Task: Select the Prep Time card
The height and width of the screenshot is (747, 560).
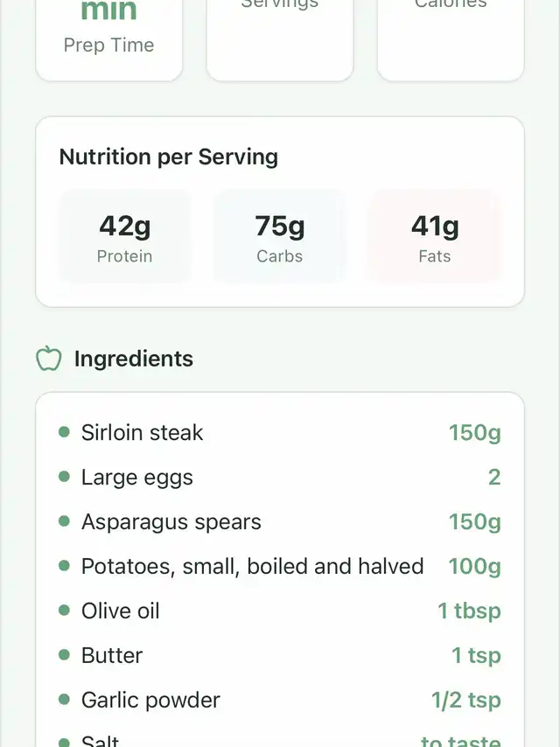Action: (108, 39)
